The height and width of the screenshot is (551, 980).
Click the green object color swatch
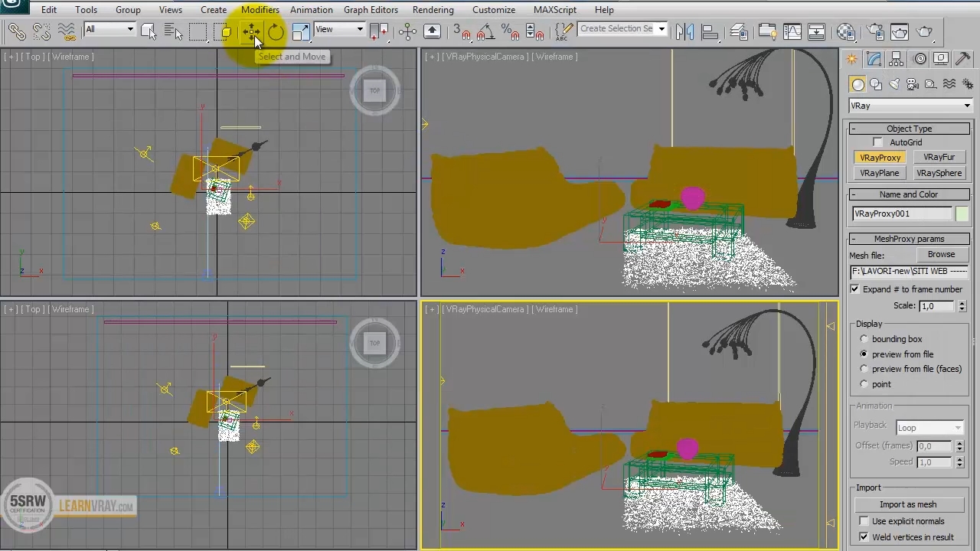(962, 214)
